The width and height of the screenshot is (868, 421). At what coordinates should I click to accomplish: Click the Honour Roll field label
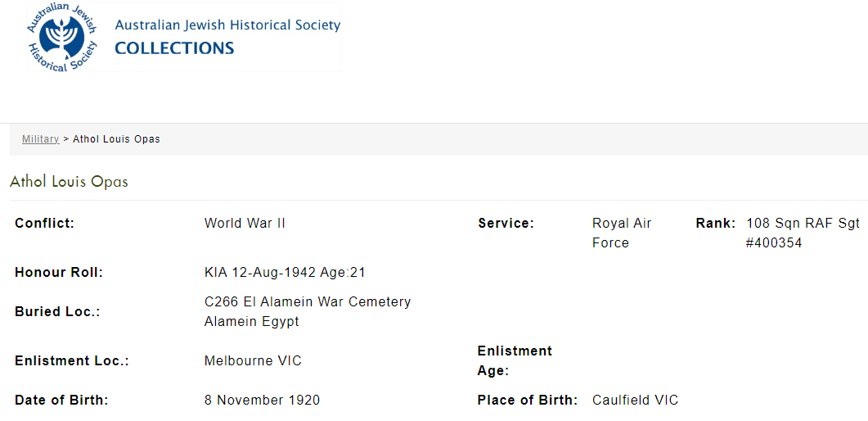coord(59,272)
